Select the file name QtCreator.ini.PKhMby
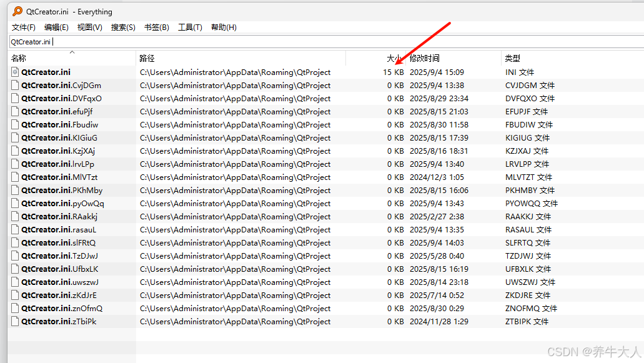 62,191
